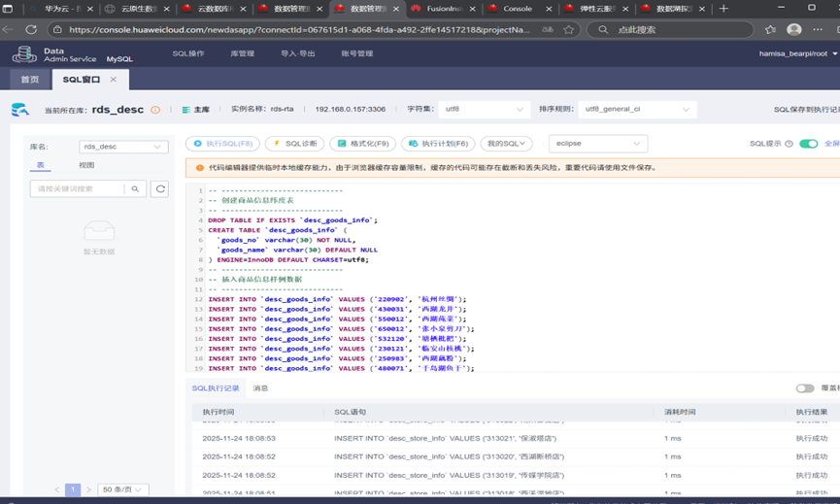840x504 pixels.
Task: Open the hamisa_bearpi/root account menu
Action: point(798,53)
